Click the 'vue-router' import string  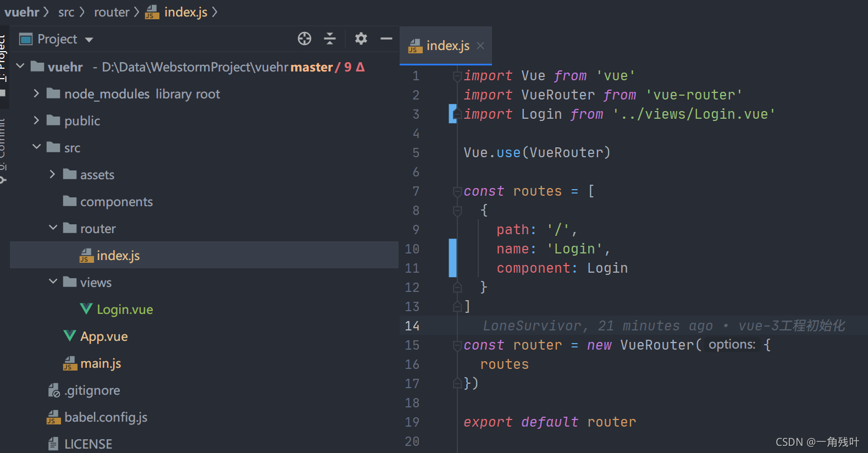pos(694,95)
